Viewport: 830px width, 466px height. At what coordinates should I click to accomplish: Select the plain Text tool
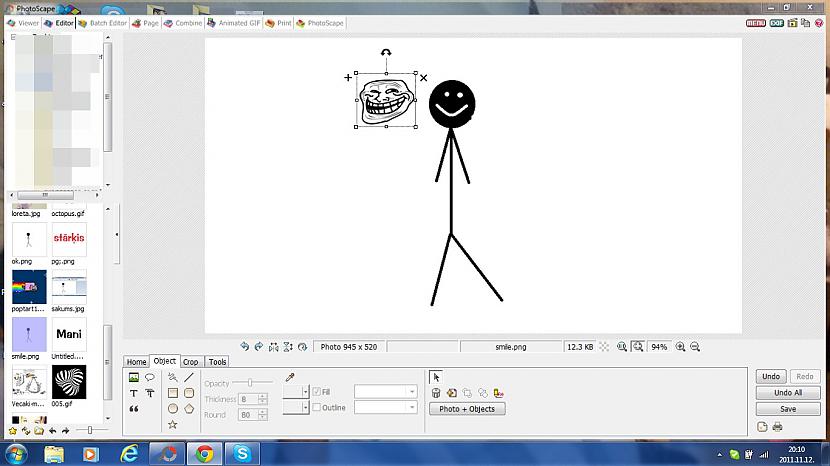tap(133, 393)
